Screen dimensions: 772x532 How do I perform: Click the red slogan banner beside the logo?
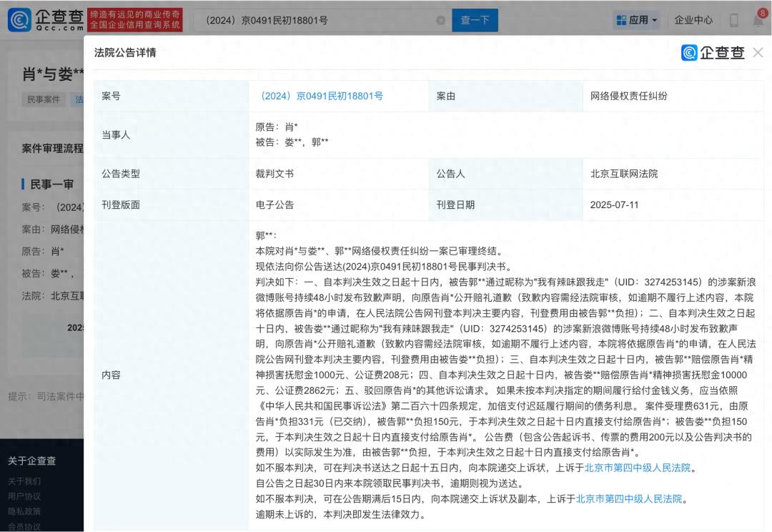135,20
